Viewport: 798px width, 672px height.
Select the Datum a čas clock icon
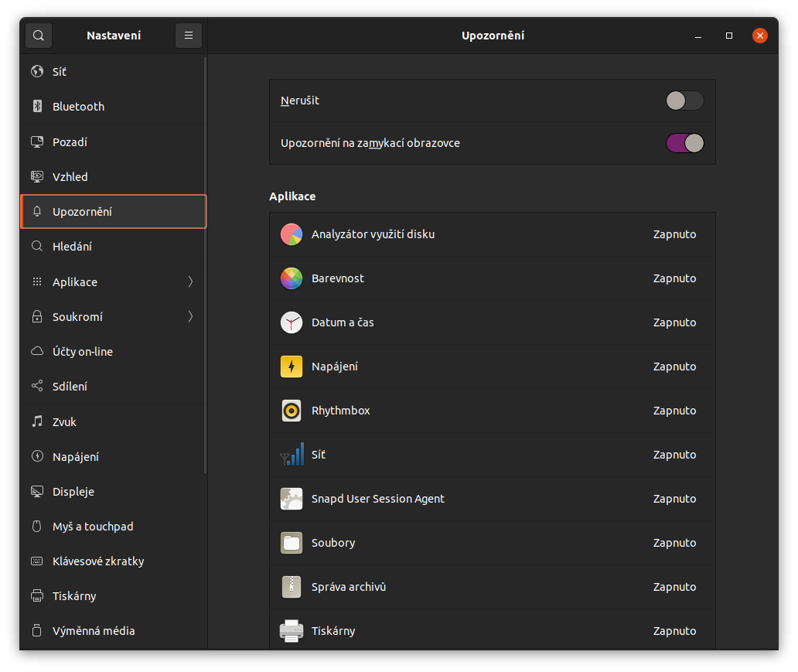coord(292,322)
